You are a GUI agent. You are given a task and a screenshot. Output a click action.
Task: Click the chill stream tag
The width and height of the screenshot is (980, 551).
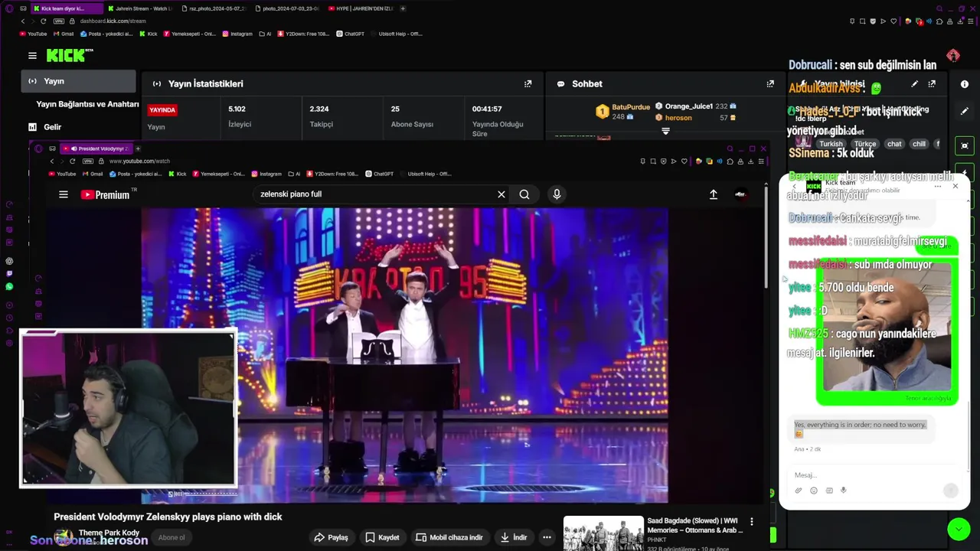[919, 144]
